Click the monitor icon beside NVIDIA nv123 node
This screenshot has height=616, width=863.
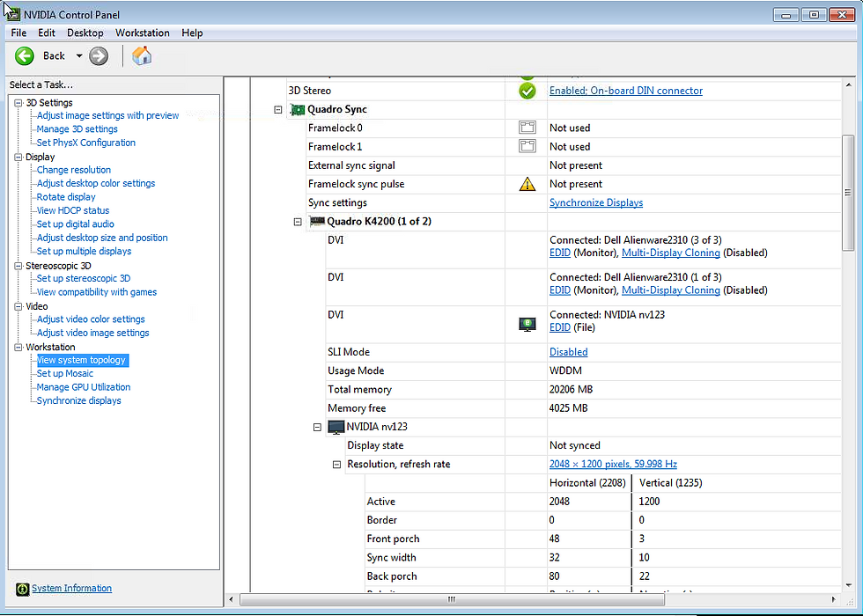[x=336, y=428]
